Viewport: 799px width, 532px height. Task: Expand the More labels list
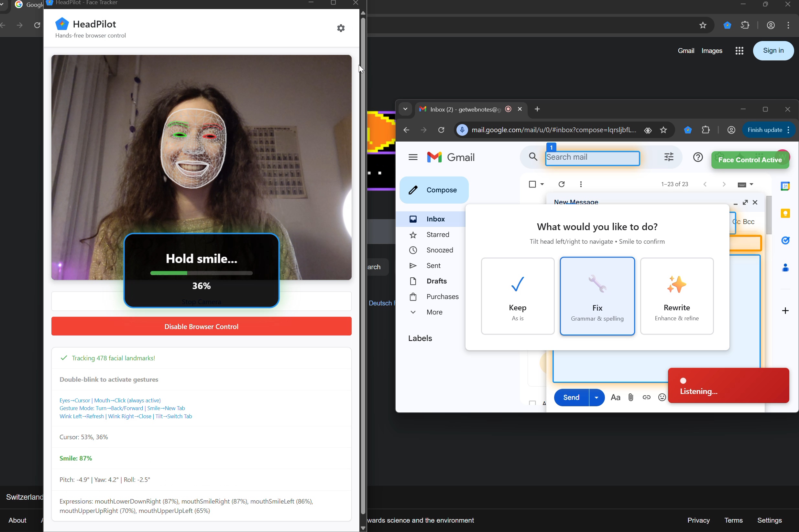(x=434, y=312)
